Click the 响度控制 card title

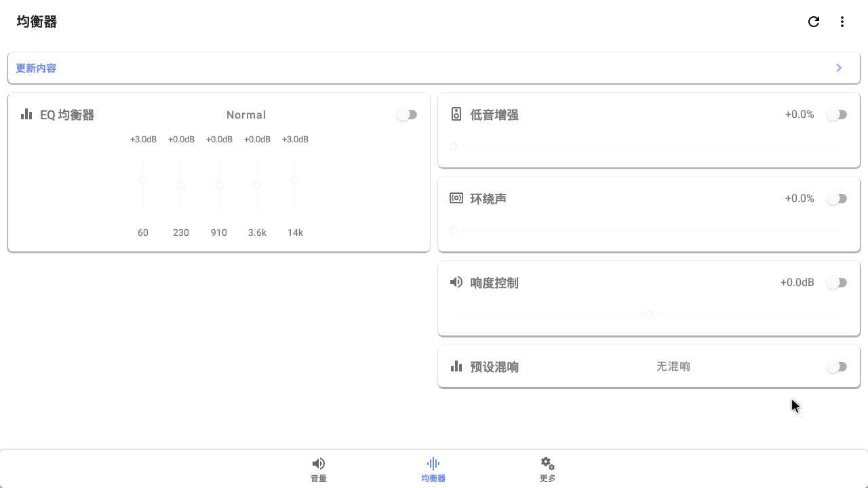(494, 283)
